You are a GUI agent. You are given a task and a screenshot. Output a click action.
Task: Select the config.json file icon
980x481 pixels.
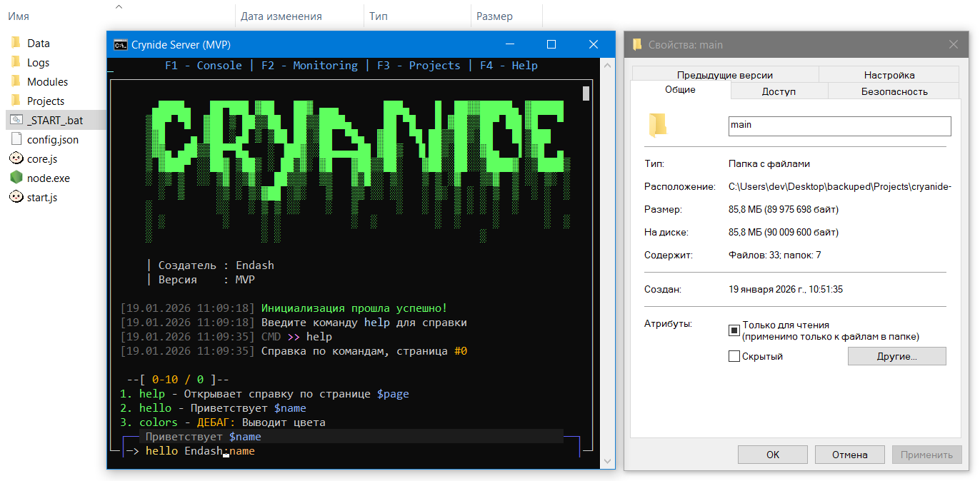(16, 139)
